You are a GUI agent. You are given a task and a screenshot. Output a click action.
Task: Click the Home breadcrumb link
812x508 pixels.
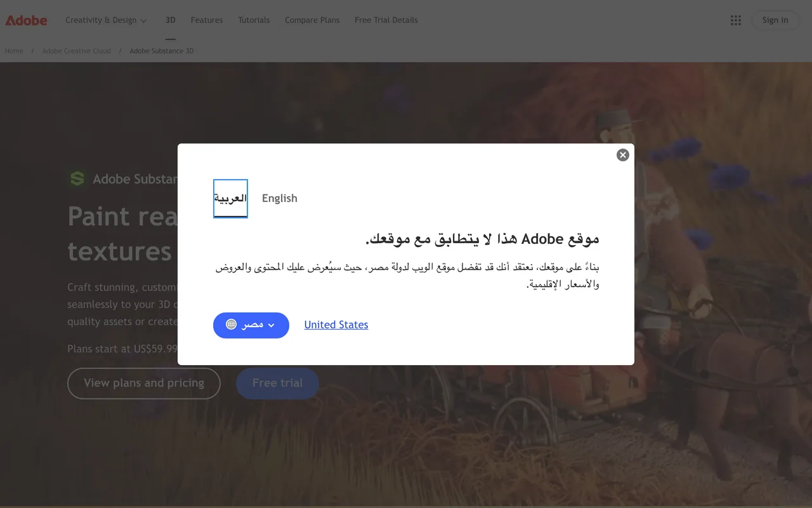point(14,51)
